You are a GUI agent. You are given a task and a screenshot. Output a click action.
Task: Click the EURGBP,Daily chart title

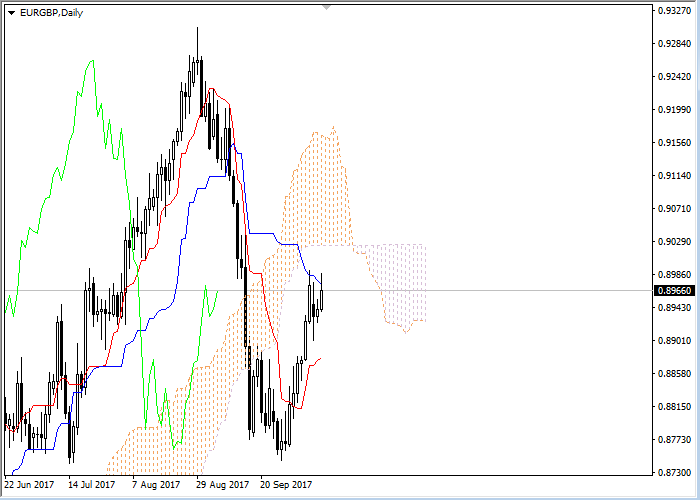[x=51, y=12]
